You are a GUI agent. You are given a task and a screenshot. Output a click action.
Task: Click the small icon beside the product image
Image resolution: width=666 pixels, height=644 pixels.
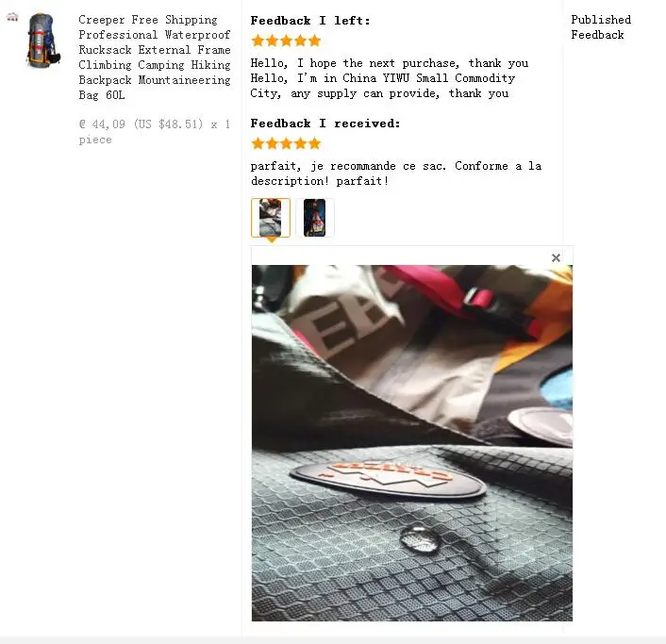pyautogui.click(x=12, y=17)
